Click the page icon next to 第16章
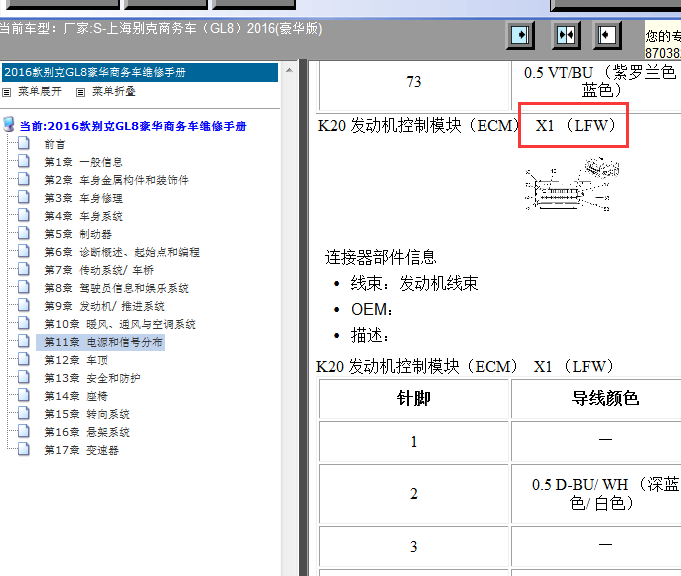 pyautogui.click(x=24, y=431)
